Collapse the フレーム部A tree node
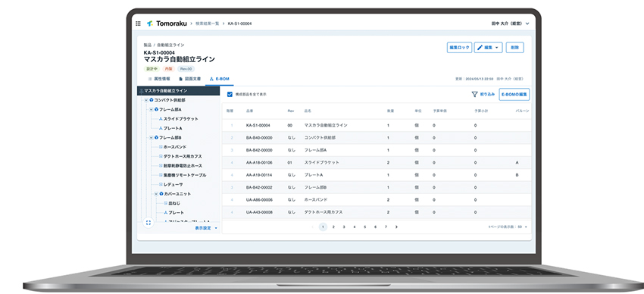Image resolution: width=644 pixels, height=294 pixels. [x=151, y=110]
